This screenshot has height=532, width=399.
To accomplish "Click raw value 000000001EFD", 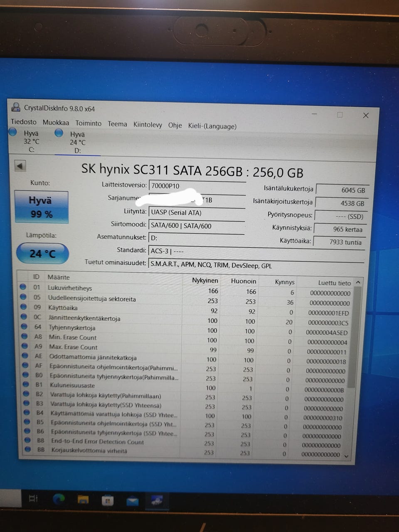I will (328, 313).
